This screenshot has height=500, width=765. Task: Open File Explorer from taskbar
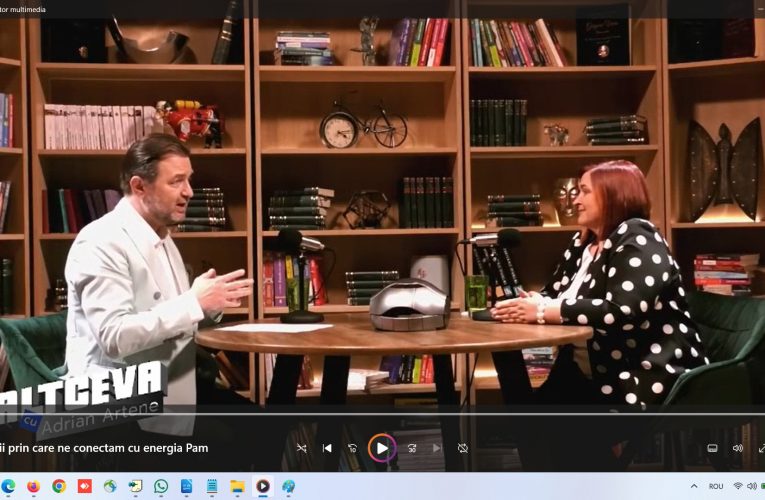(x=238, y=486)
